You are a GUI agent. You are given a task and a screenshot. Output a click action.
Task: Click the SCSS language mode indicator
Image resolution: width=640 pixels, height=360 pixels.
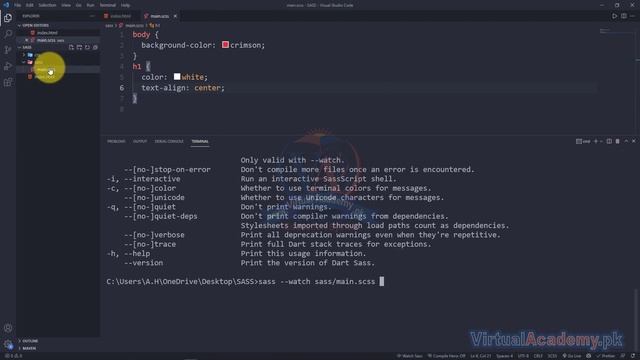pyautogui.click(x=552, y=356)
